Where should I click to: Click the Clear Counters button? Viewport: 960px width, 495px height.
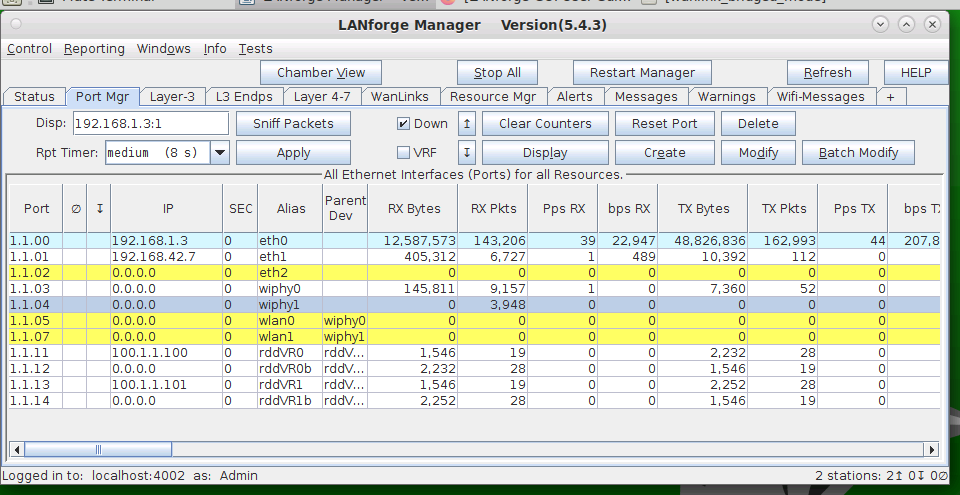tap(545, 124)
